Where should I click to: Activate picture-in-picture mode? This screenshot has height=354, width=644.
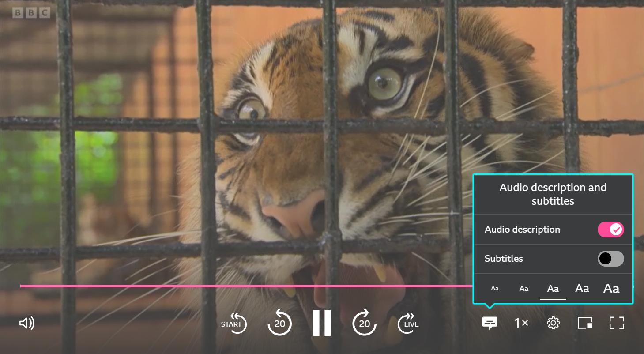584,323
